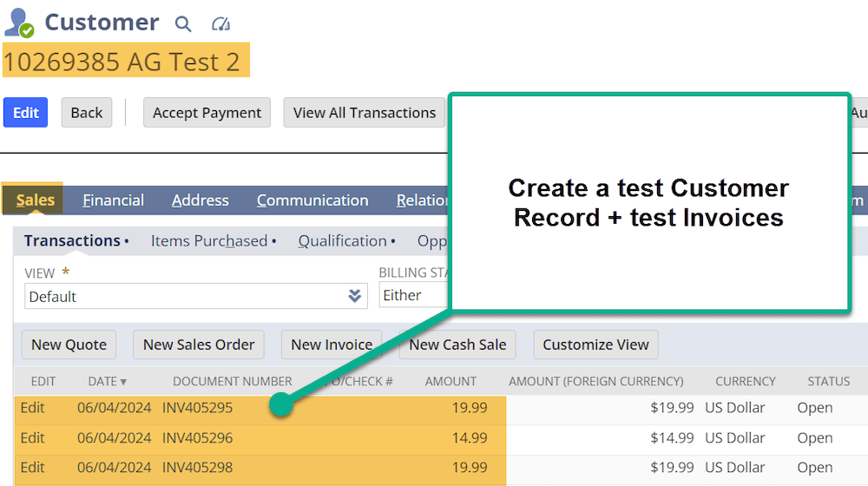868x486 pixels.
Task: Click document number INV405296
Action: point(197,438)
